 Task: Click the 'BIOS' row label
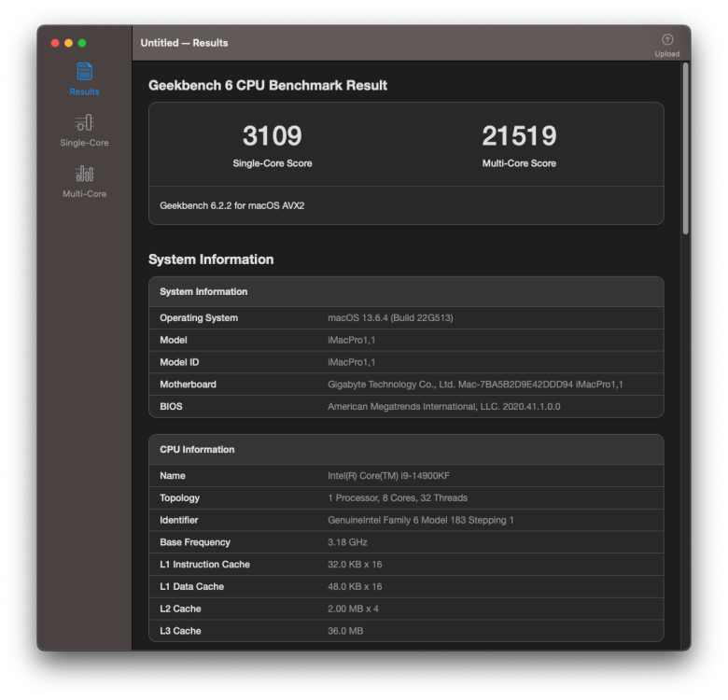pyautogui.click(x=171, y=407)
